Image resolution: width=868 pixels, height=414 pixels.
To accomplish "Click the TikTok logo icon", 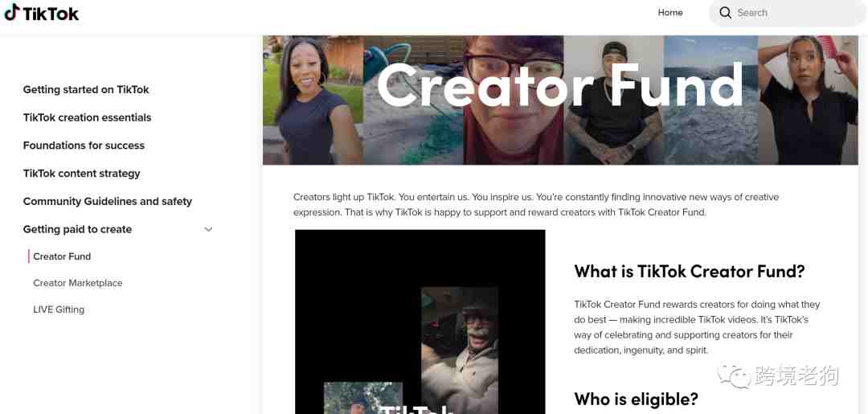I will (x=11, y=12).
